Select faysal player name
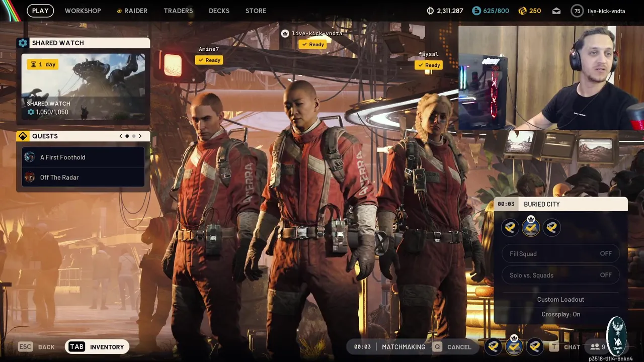This screenshot has height=362, width=644. [x=429, y=54]
